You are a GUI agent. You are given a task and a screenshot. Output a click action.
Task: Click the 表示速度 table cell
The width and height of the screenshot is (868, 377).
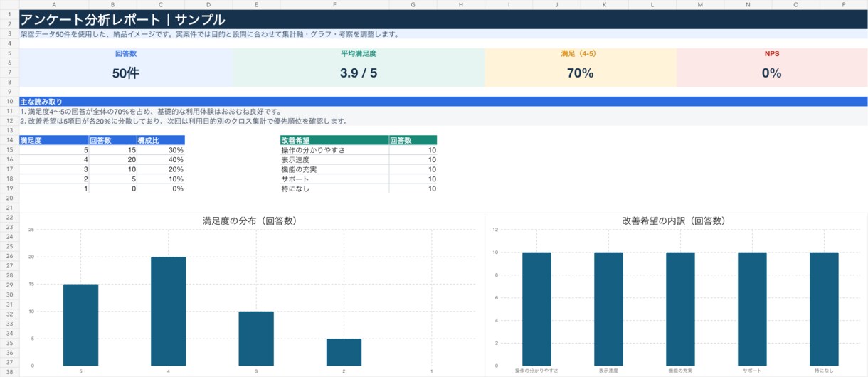(x=334, y=160)
